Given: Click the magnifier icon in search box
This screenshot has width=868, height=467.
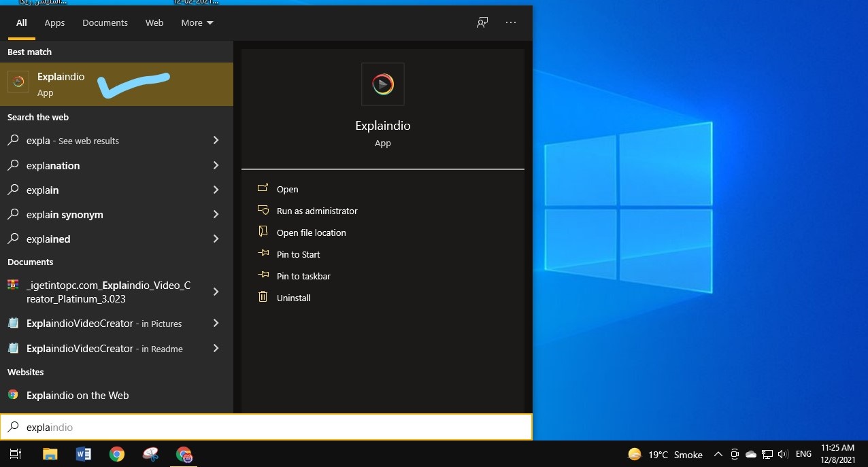Looking at the screenshot, I should pyautogui.click(x=13, y=427).
